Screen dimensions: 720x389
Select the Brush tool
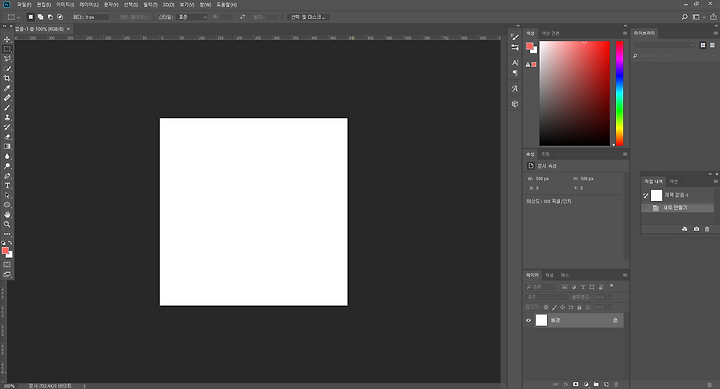(x=7, y=107)
